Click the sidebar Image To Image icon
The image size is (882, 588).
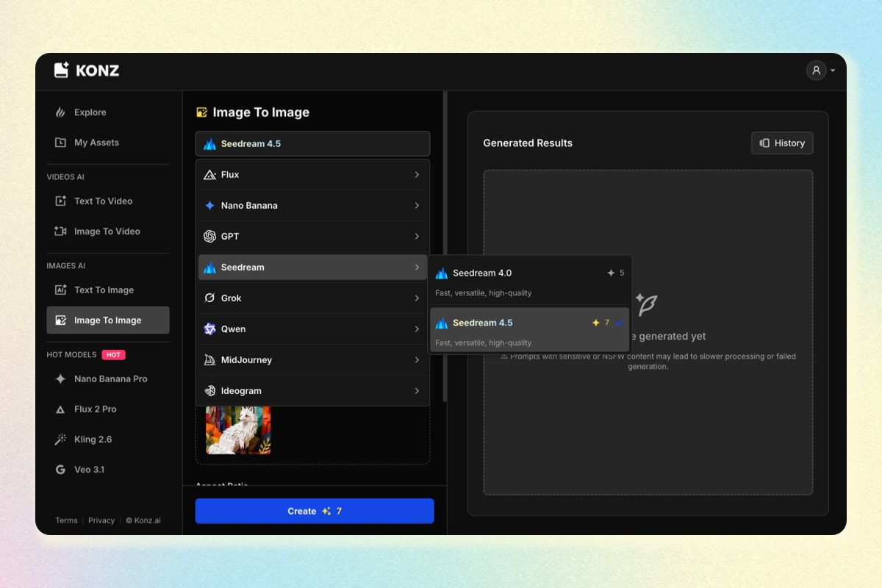pos(61,320)
